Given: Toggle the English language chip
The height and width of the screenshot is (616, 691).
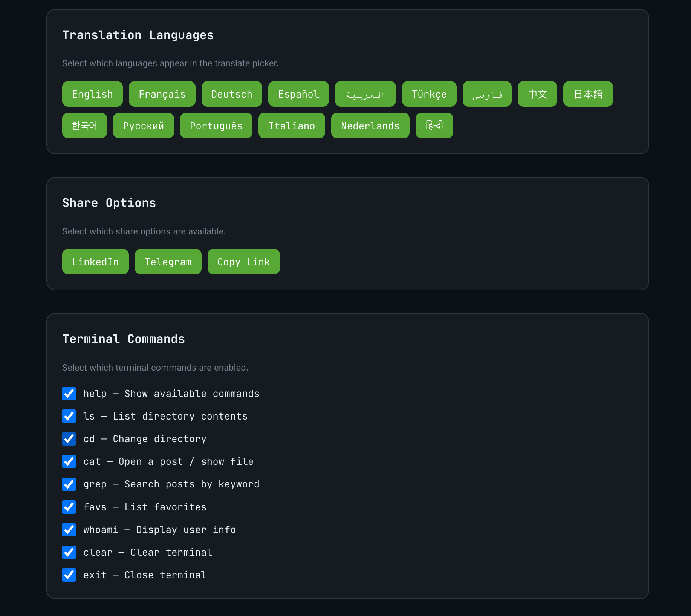Looking at the screenshot, I should (92, 94).
